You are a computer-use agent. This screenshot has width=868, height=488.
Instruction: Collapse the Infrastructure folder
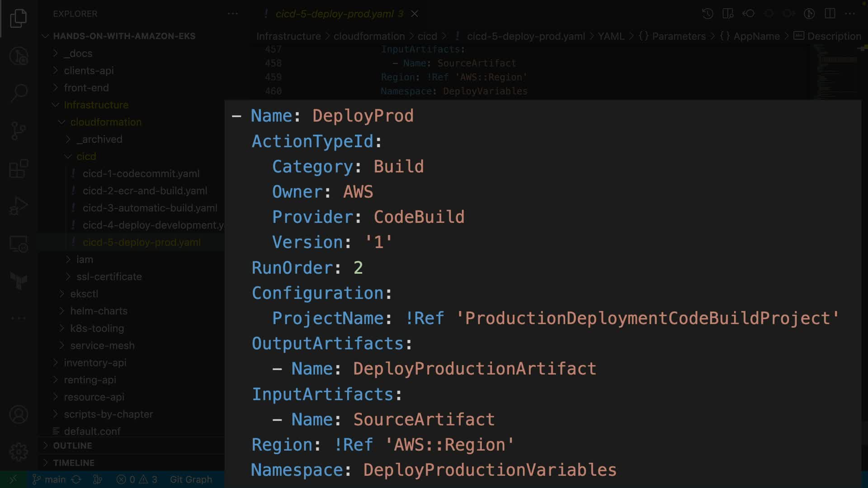96,105
